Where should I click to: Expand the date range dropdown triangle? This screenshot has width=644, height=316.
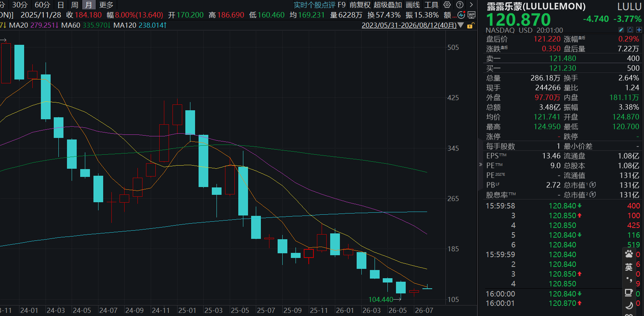(461, 25)
